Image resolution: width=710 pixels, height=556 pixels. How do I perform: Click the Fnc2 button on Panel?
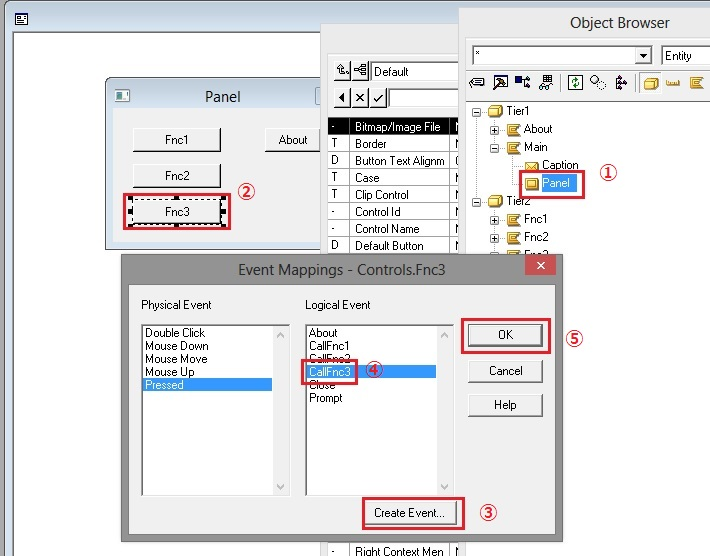point(177,176)
